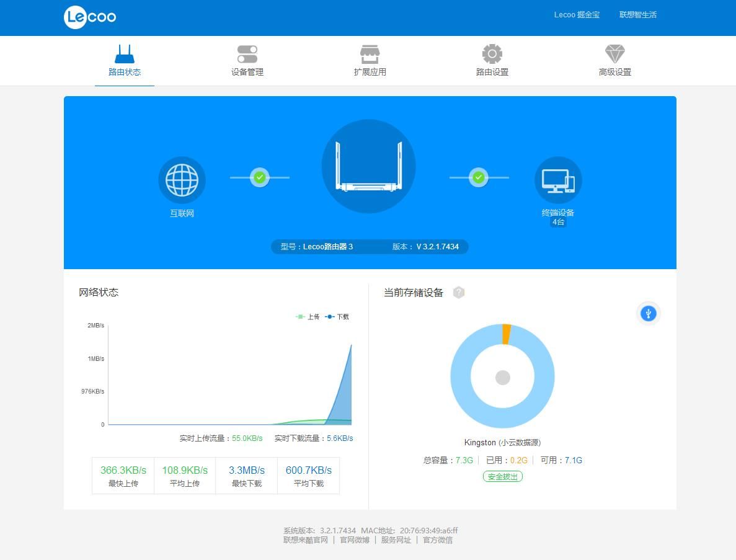Open the 官网微博 footer link
The height and width of the screenshot is (560, 736).
[x=355, y=540]
